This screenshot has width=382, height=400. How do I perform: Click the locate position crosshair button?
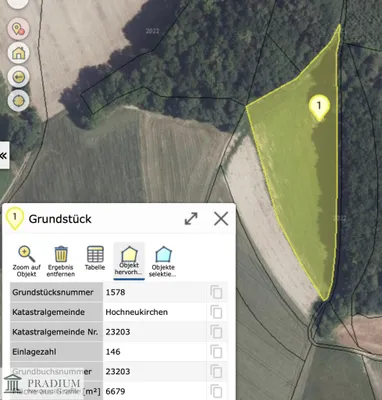(x=19, y=101)
